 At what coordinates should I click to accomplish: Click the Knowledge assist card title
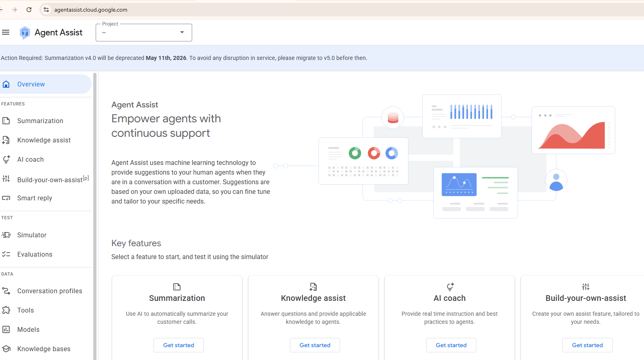[x=313, y=298]
